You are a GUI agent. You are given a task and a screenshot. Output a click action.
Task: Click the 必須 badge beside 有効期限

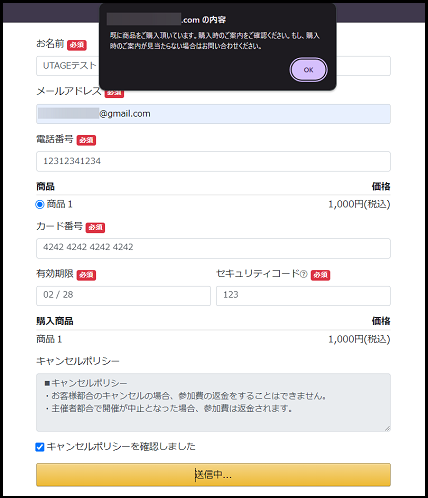pos(86,275)
